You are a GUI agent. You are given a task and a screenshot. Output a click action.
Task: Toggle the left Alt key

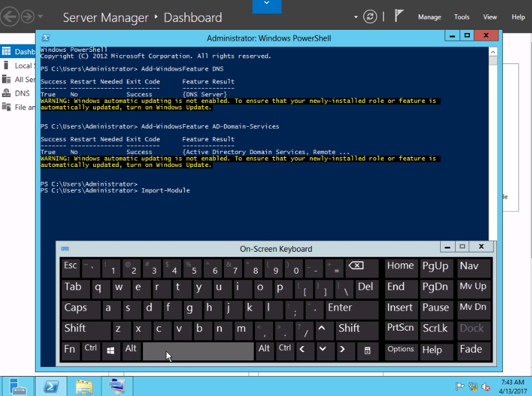coord(131,350)
